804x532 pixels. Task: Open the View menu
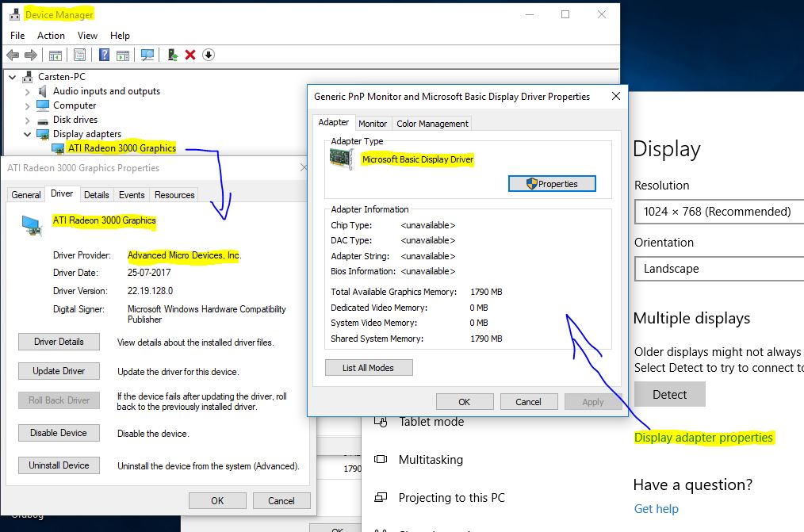(x=87, y=36)
